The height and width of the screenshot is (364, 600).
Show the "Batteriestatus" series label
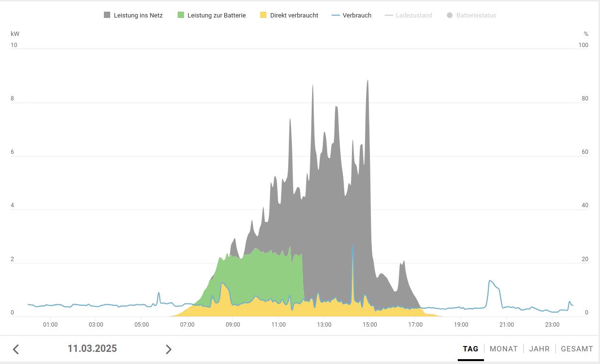[x=476, y=15]
